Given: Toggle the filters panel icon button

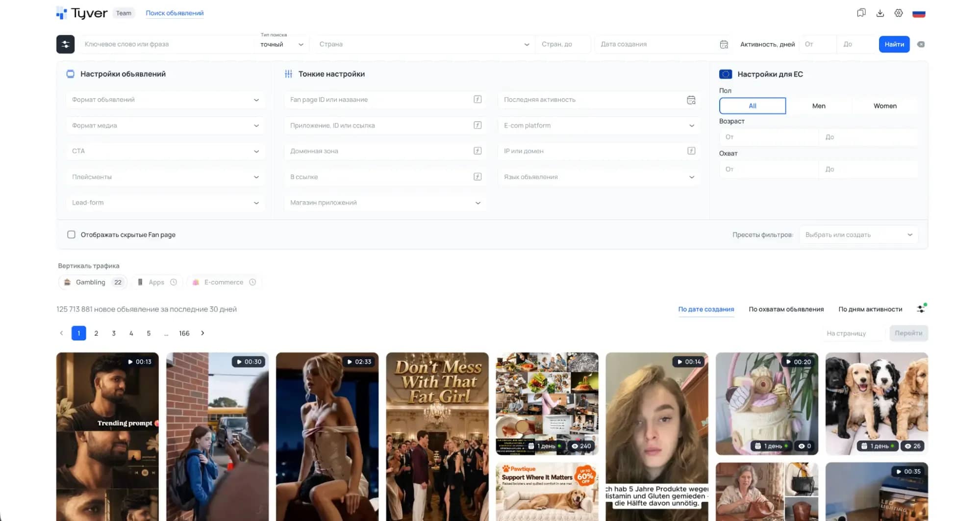Looking at the screenshot, I should point(65,44).
